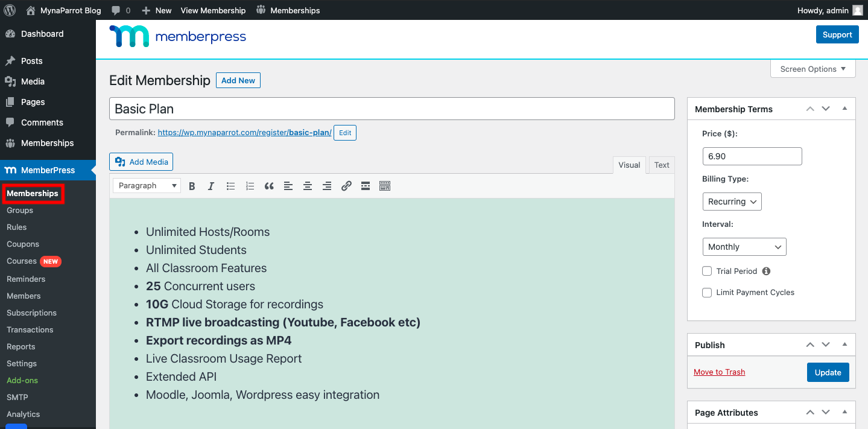Click the Insert/edit link icon
Image resolution: width=868 pixels, height=429 pixels.
click(x=346, y=186)
